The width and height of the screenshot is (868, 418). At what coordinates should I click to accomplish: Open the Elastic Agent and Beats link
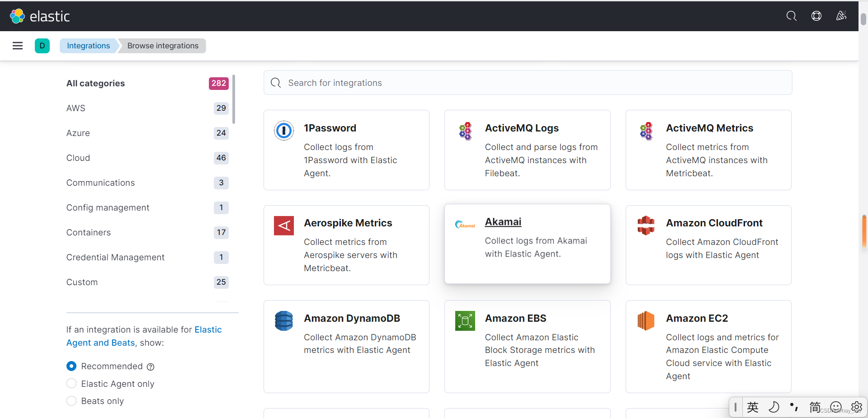[x=144, y=336]
